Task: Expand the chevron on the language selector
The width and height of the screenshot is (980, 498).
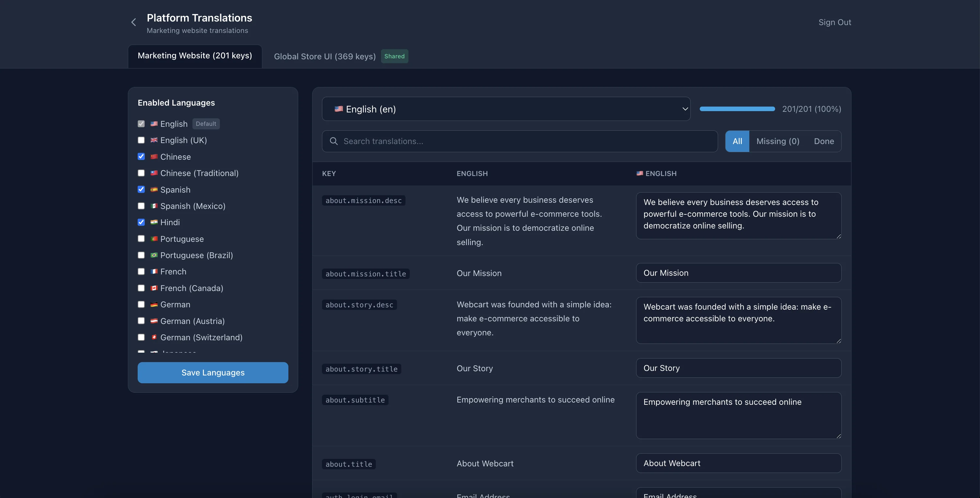Action: coord(684,109)
